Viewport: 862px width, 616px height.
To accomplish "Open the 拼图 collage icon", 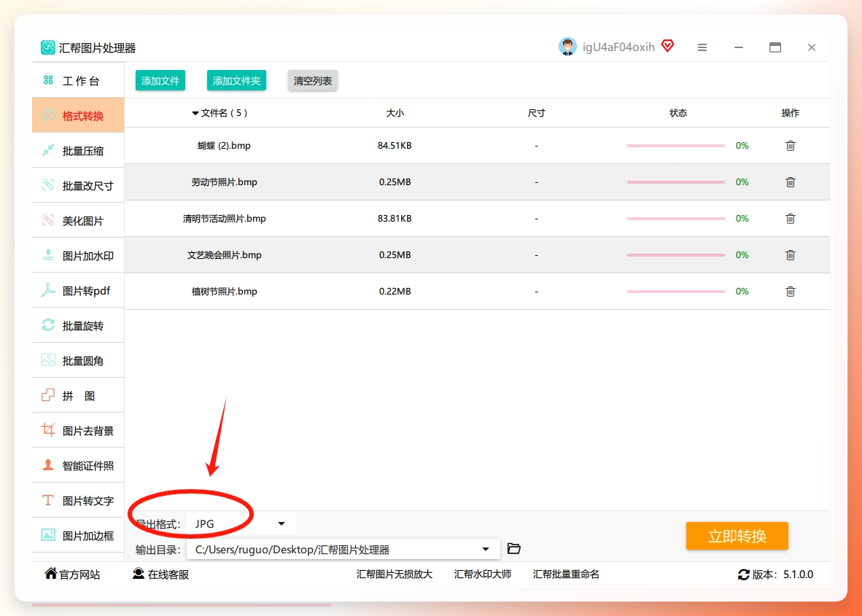I will click(x=48, y=395).
